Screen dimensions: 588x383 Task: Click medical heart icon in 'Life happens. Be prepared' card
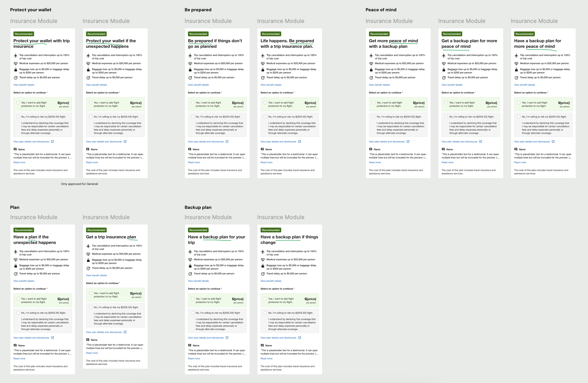(x=263, y=63)
